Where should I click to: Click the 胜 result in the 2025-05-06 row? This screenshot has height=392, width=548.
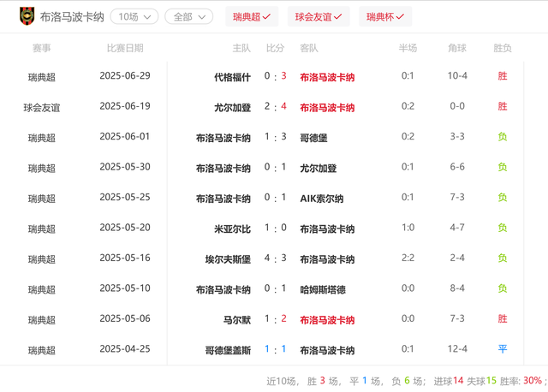pos(503,318)
